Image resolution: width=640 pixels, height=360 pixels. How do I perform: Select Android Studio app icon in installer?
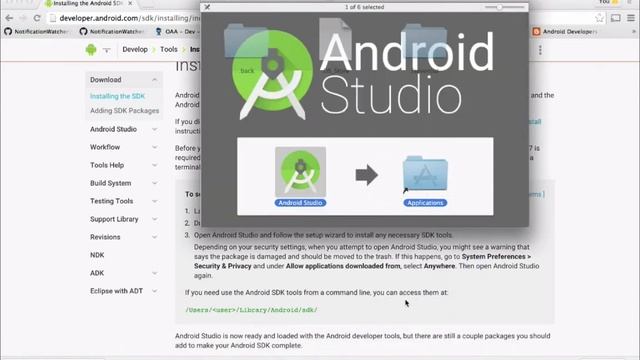[x=300, y=171]
